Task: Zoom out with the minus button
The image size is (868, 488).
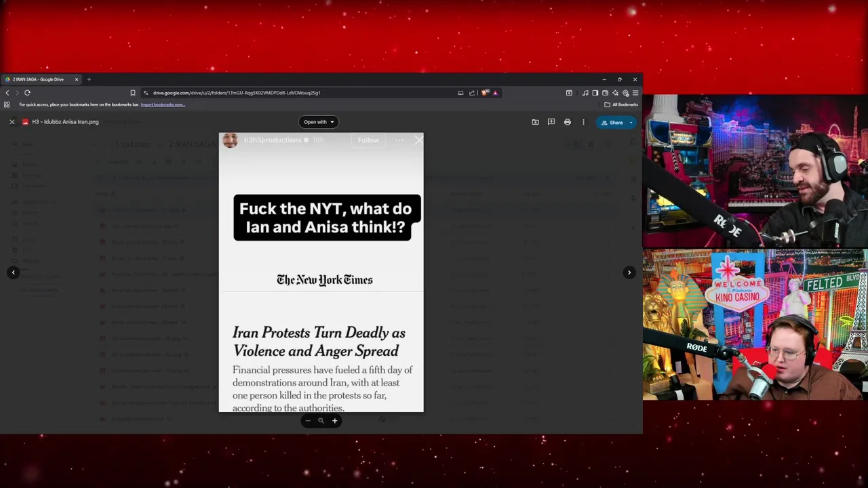Action: (x=308, y=421)
